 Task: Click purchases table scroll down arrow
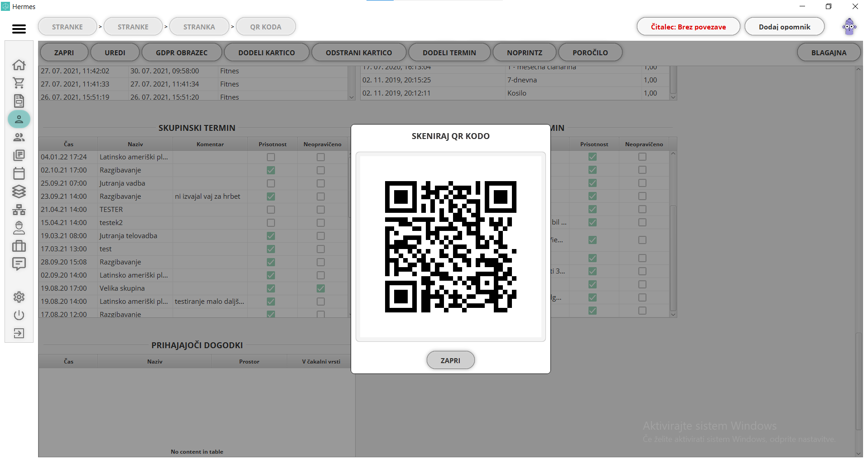[x=673, y=97]
